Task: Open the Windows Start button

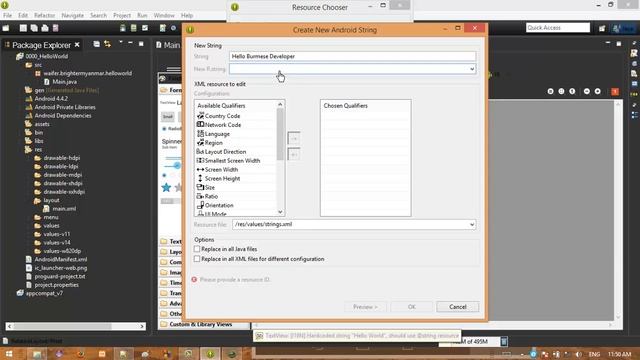Action: coord(9,354)
